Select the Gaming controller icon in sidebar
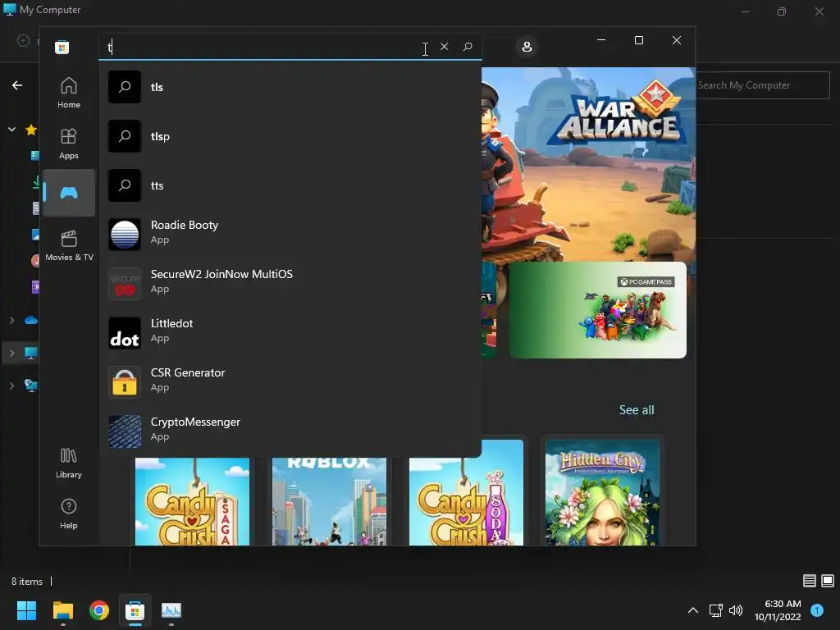Image resolution: width=840 pixels, height=630 pixels. (x=69, y=193)
